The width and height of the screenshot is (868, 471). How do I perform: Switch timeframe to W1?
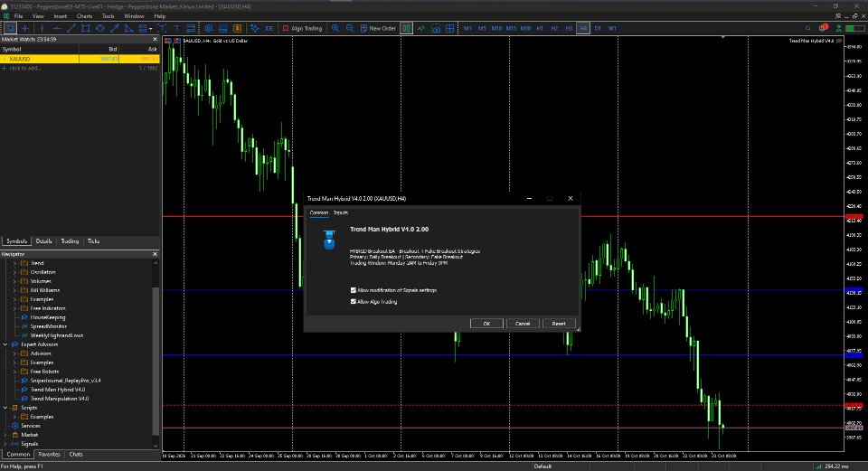tap(612, 28)
